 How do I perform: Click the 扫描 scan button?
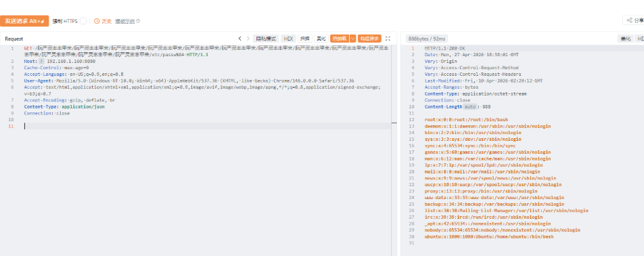pos(304,39)
